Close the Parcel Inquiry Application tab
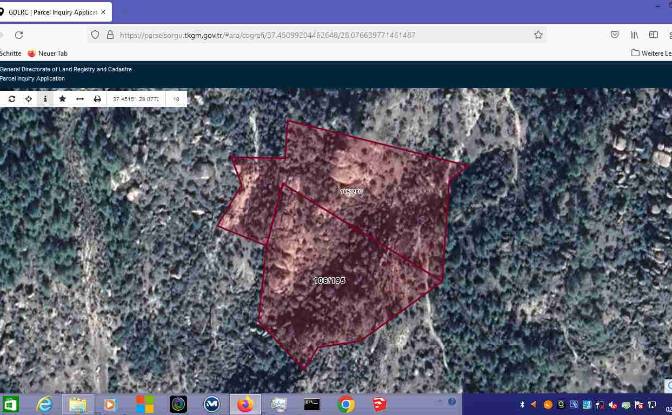This screenshot has width=672, height=415. click(103, 12)
